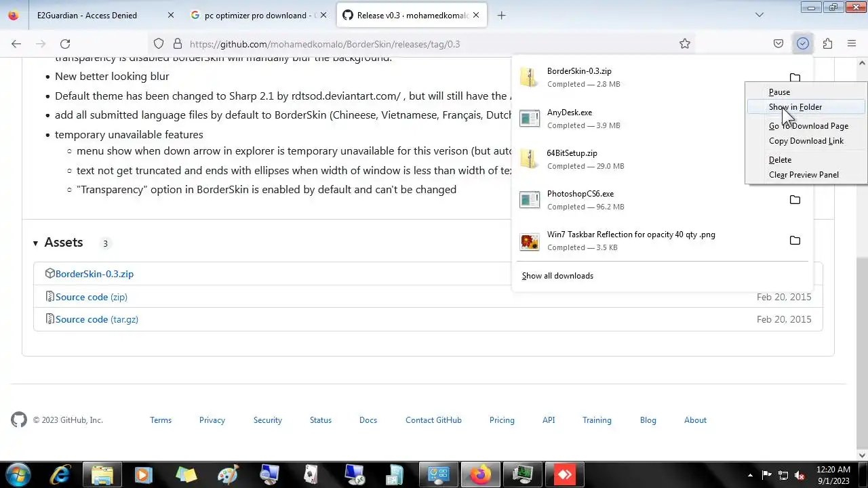Click the muted volume tray icon
Image resolution: width=868 pixels, height=488 pixels.
pyautogui.click(x=800, y=475)
